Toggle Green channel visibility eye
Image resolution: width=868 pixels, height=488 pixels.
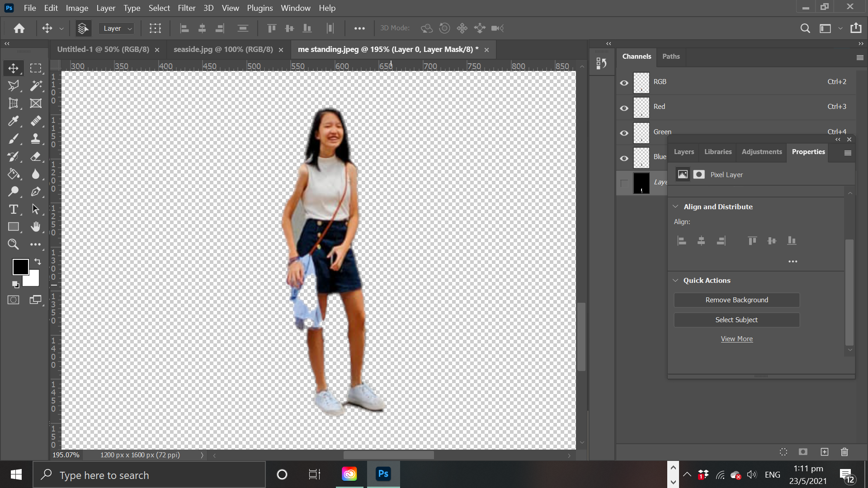coord(624,133)
